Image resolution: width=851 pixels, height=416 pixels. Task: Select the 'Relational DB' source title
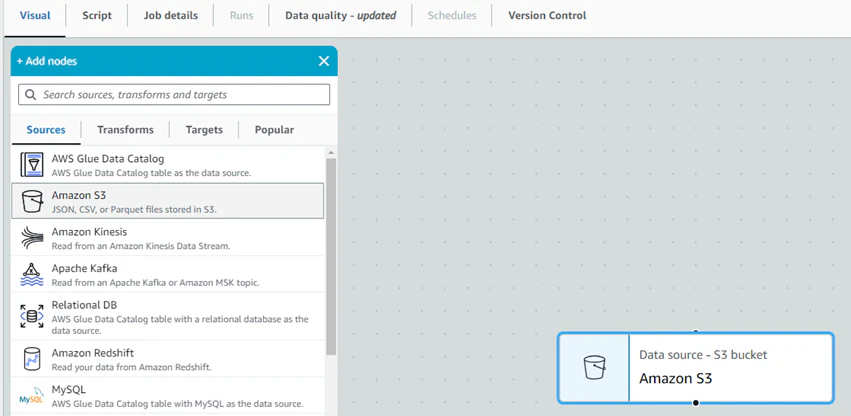84,305
